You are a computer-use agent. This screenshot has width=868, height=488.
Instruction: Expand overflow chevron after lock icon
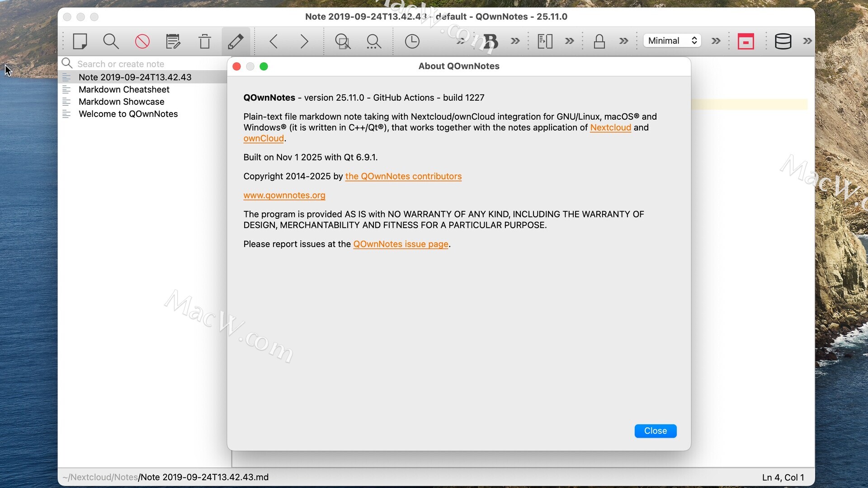point(624,41)
